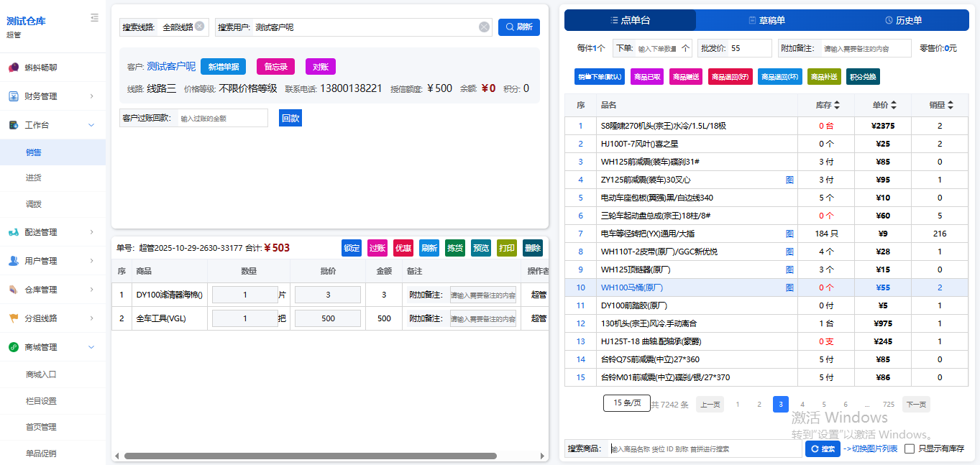Click the 配送管理 scooter icon
This screenshot has width=980, height=465.
click(x=14, y=232)
